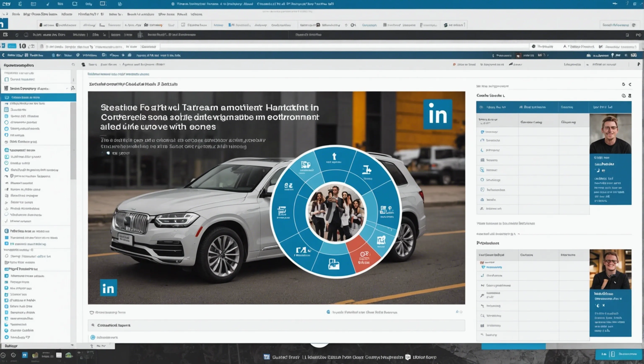Open the third tab in the right panel table header

click(x=574, y=107)
